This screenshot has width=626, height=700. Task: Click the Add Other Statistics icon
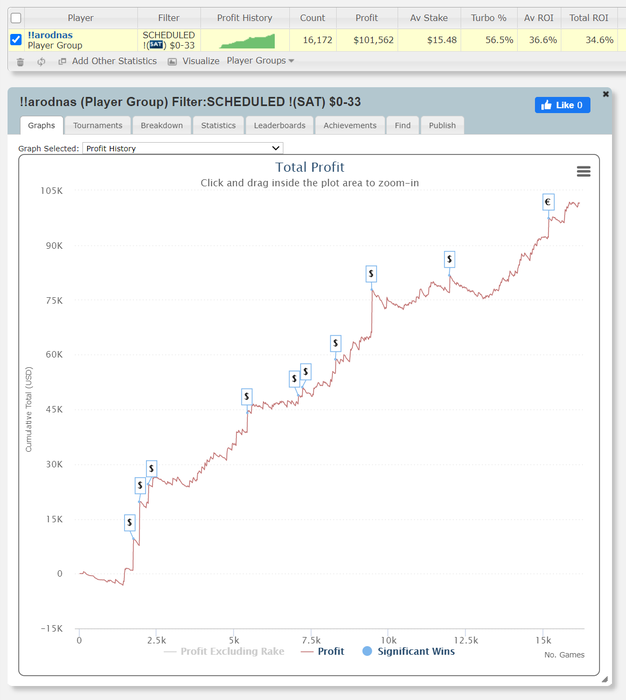tap(62, 61)
